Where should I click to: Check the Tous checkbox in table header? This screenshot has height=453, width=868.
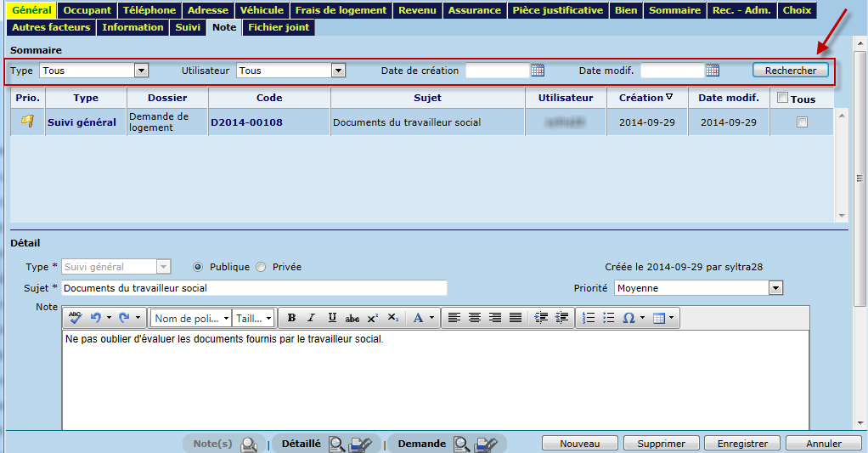(x=782, y=98)
